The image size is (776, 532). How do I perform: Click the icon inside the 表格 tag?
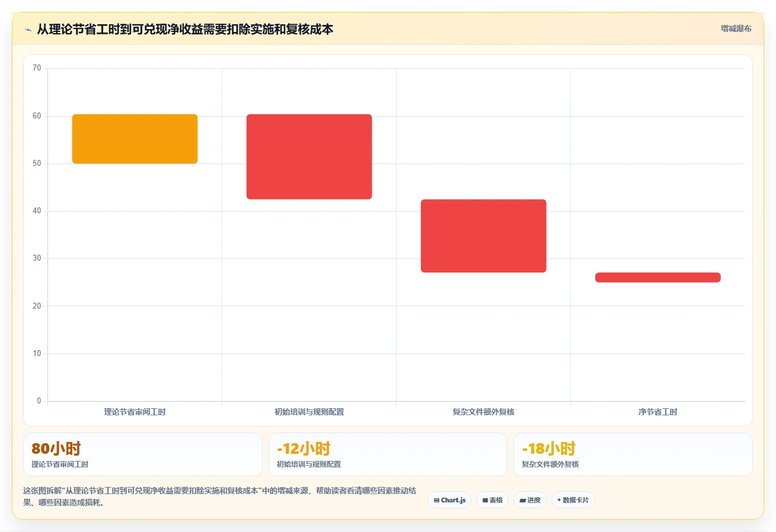tap(485, 501)
